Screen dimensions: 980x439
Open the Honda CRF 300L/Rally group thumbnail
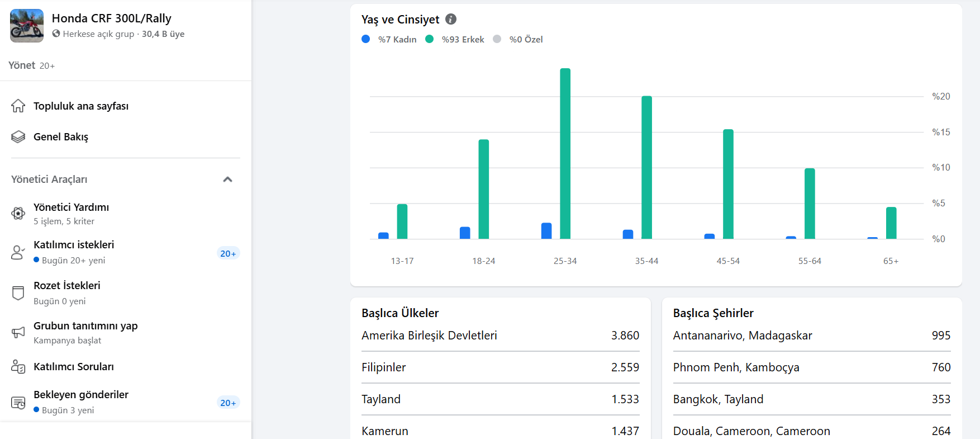click(x=27, y=26)
